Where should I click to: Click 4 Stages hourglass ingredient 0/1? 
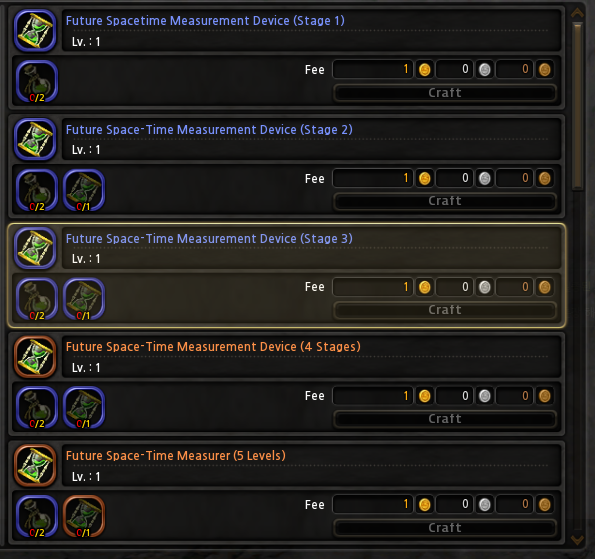(83, 408)
